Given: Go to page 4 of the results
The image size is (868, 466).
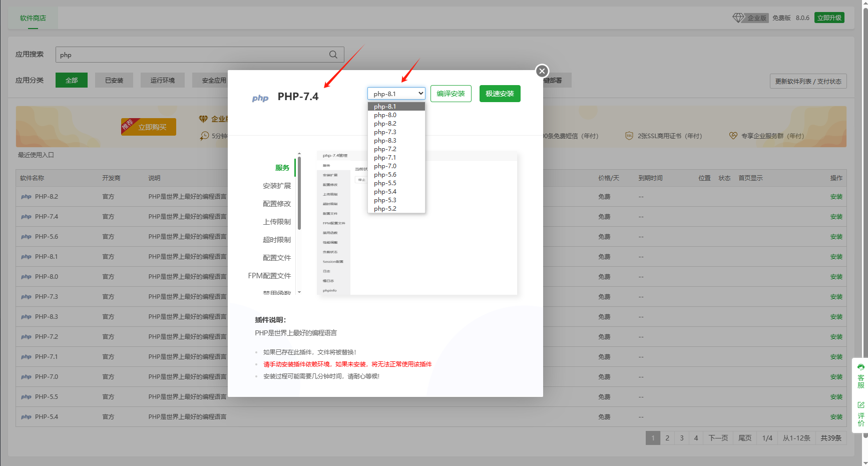Looking at the screenshot, I should click(x=696, y=438).
